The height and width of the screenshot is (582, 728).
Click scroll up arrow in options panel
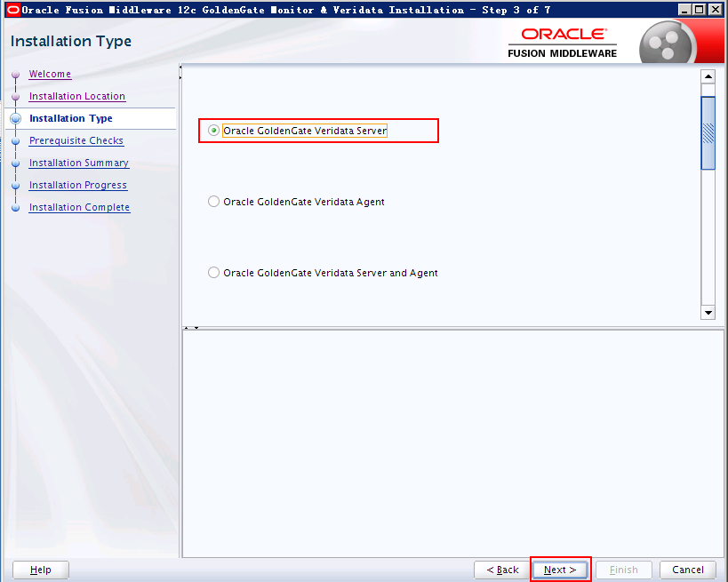tap(708, 76)
